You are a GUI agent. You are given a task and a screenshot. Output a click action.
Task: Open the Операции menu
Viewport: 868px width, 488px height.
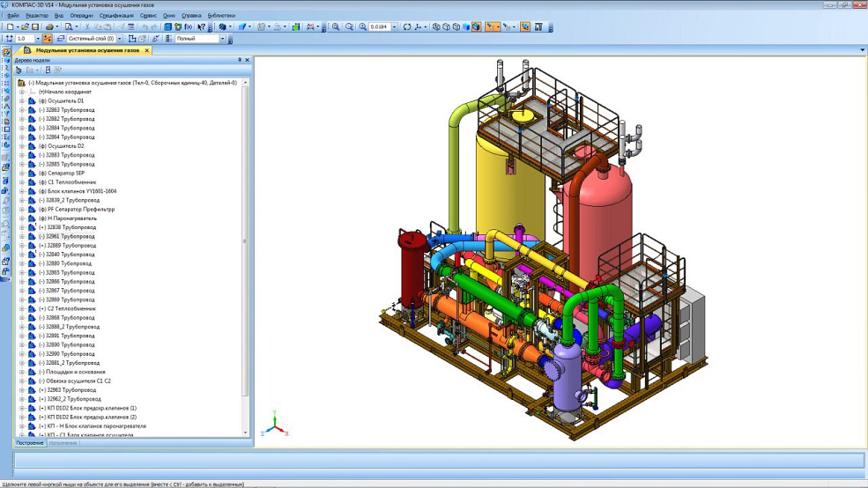(81, 16)
